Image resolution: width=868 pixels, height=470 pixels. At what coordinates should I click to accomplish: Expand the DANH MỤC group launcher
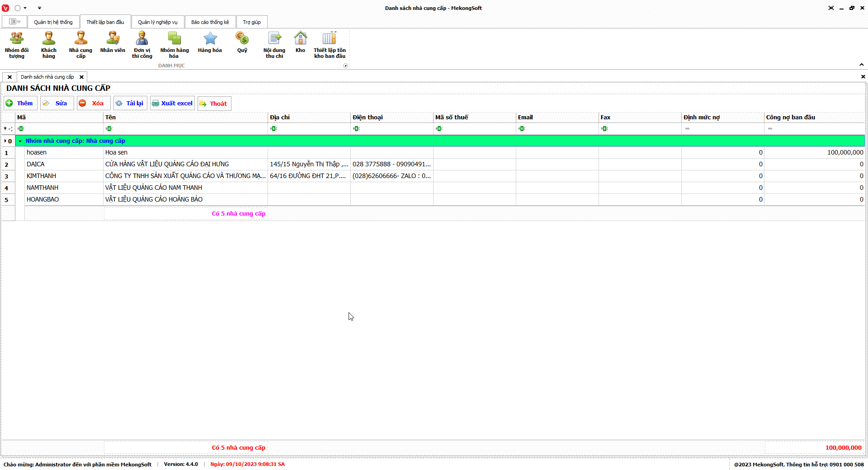345,66
